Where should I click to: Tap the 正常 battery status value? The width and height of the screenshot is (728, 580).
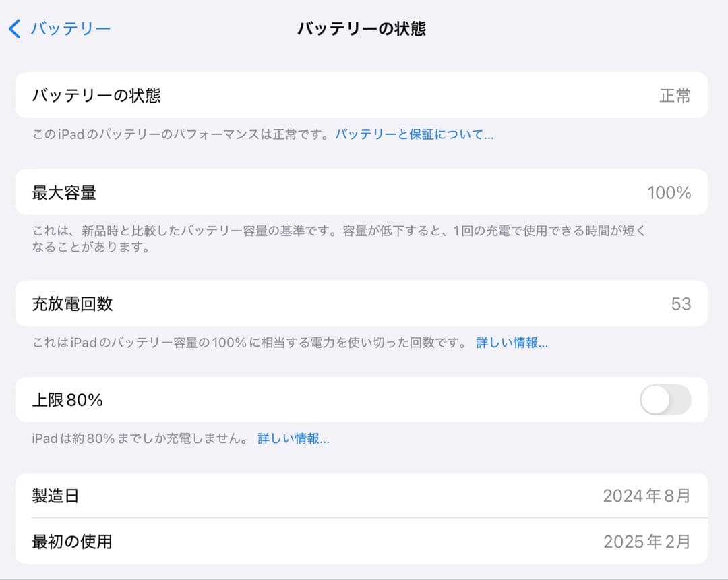point(677,95)
